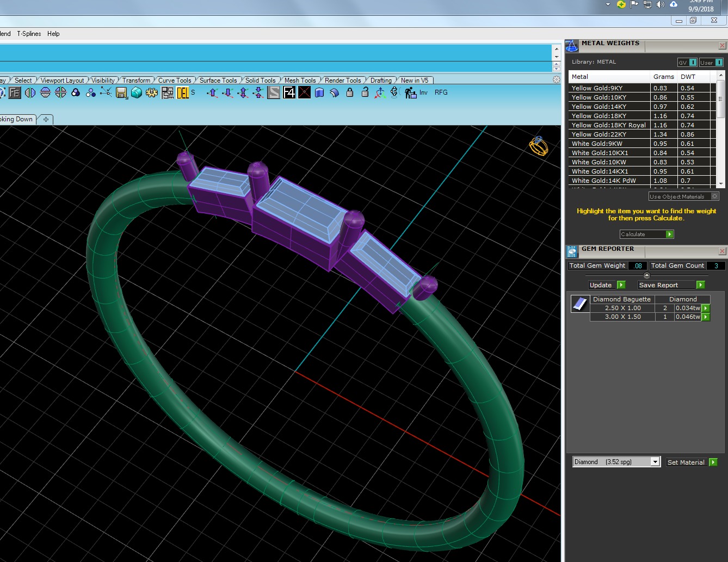Image resolution: width=728 pixels, height=562 pixels.
Task: Click the metal list scroll-down arrow
Action: pyautogui.click(x=721, y=184)
